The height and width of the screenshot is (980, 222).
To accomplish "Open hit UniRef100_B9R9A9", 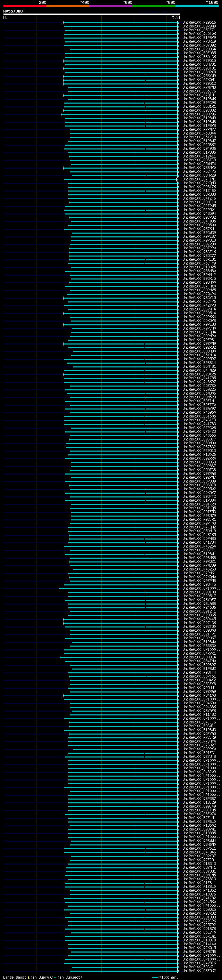I will (x=199, y=26).
